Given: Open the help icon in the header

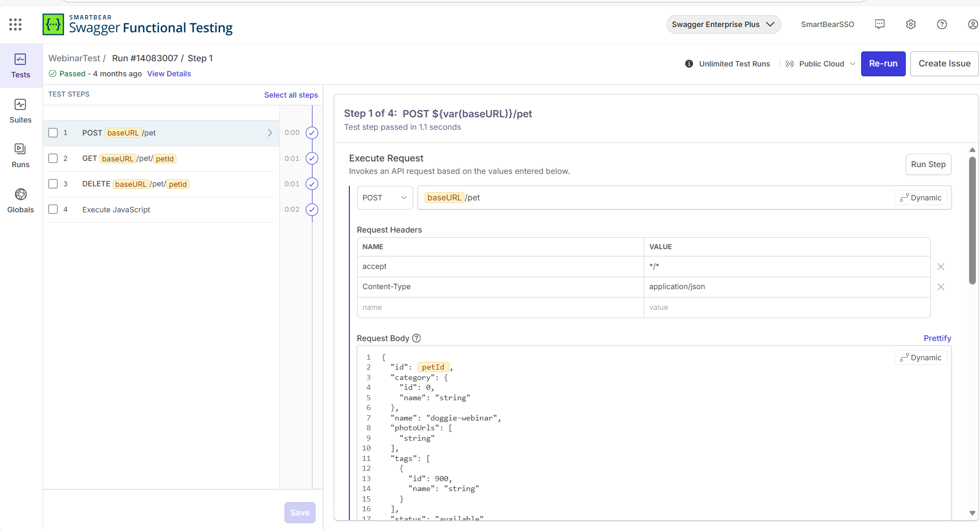Looking at the screenshot, I should click(x=942, y=24).
